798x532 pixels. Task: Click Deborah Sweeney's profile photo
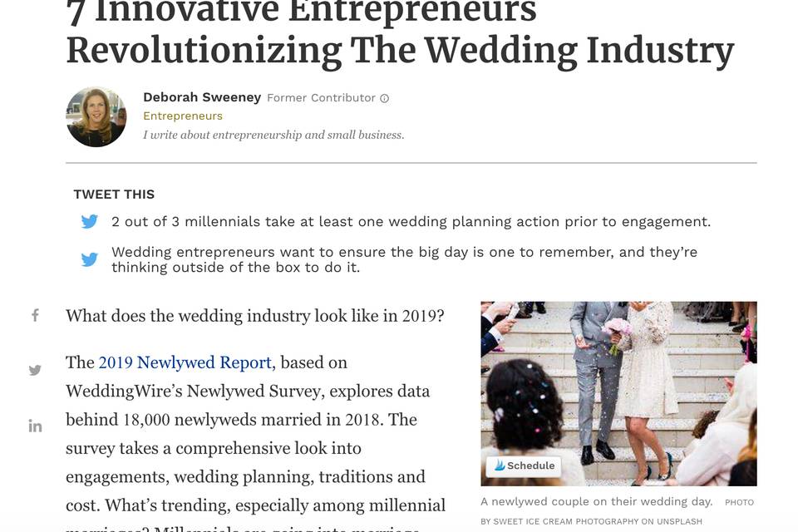point(96,116)
